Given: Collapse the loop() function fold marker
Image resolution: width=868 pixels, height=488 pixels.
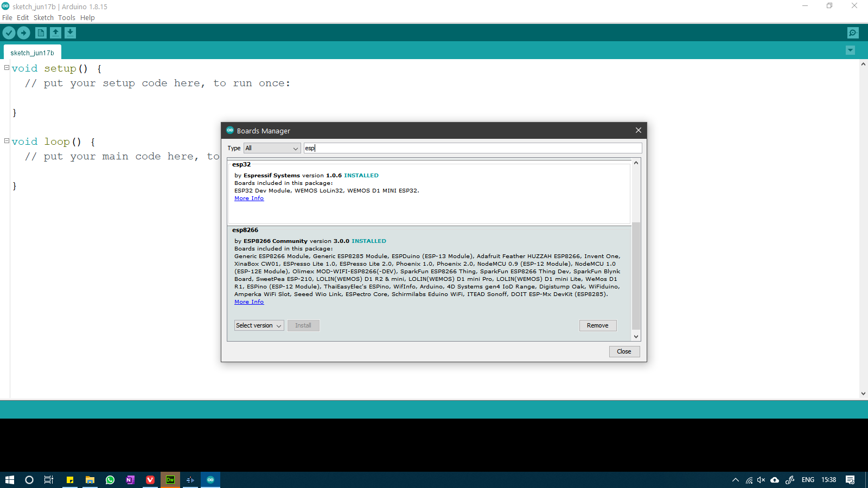Looking at the screenshot, I should [7, 141].
